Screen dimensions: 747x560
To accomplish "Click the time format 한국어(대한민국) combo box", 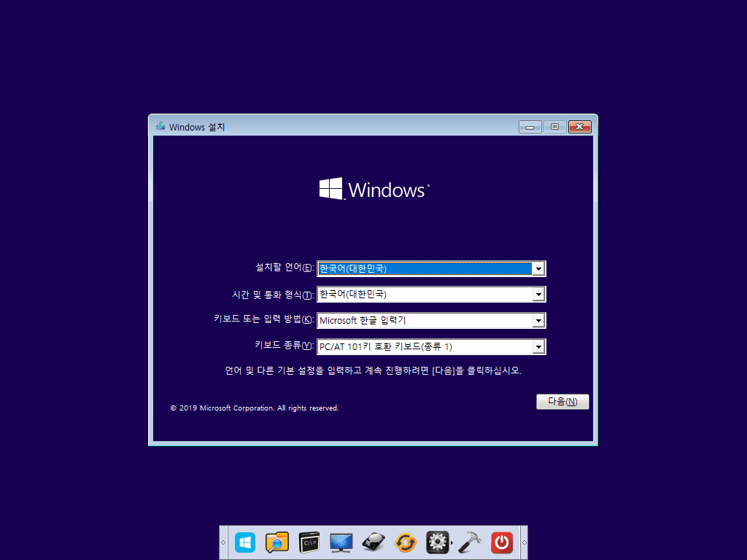I will (x=431, y=295).
